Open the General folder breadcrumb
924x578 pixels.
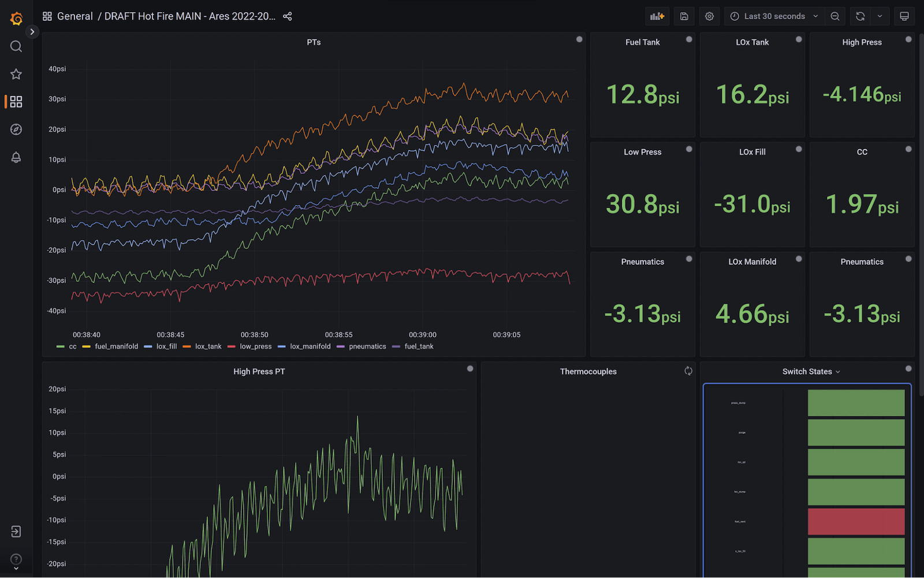pyautogui.click(x=75, y=16)
